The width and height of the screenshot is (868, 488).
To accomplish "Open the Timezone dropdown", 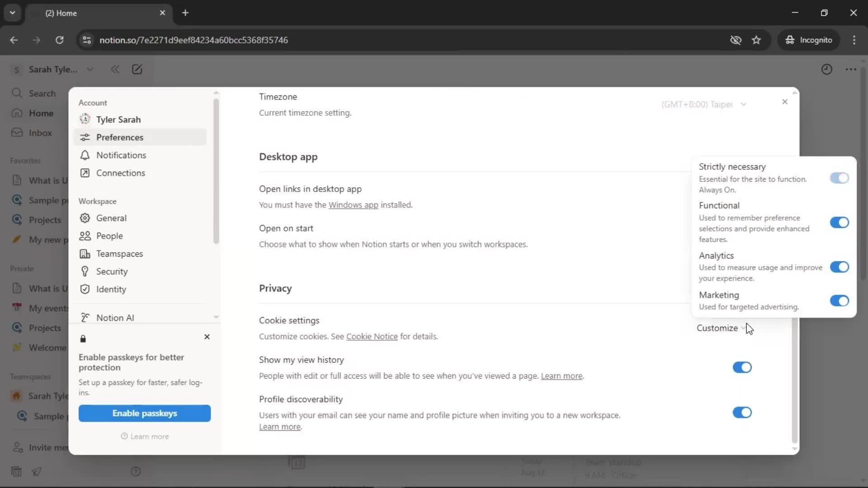I will pos(703,104).
